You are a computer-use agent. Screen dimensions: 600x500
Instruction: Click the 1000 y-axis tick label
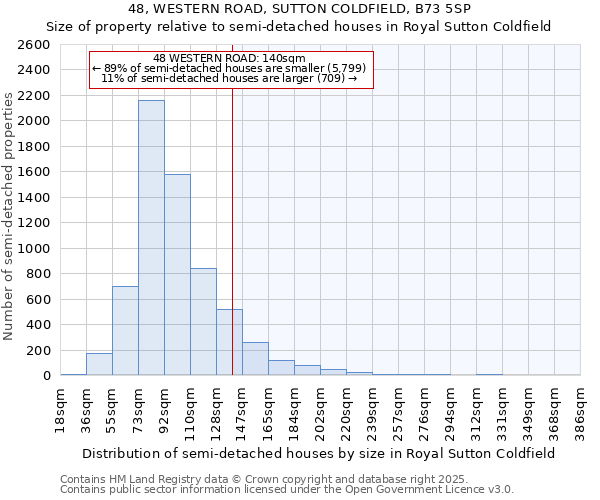tap(34, 248)
